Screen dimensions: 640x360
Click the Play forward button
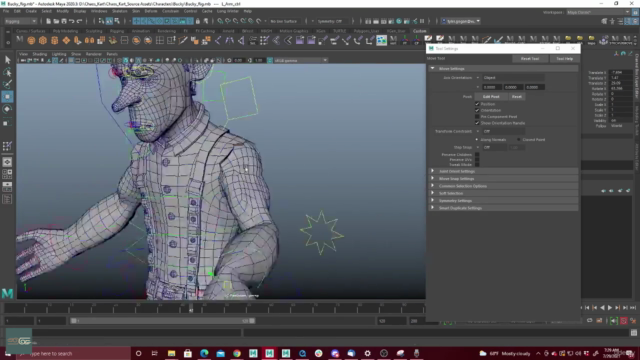pyautogui.click(x=610, y=307)
